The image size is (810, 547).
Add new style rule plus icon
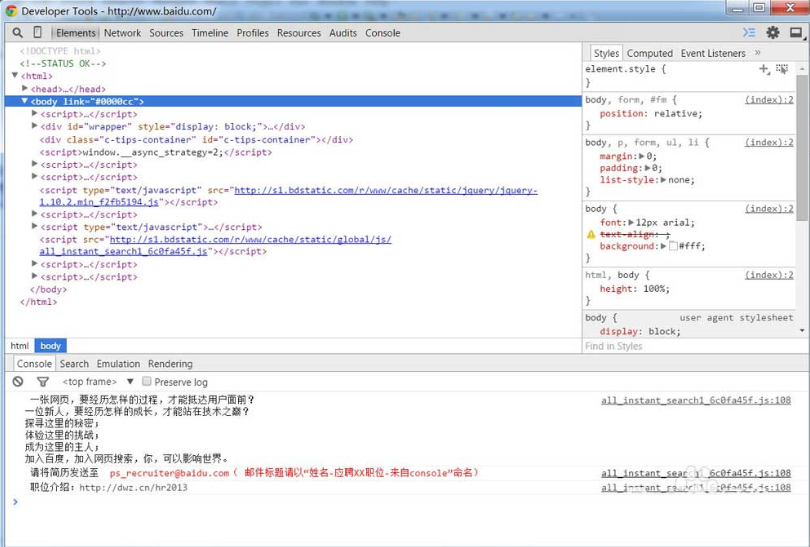(x=764, y=69)
